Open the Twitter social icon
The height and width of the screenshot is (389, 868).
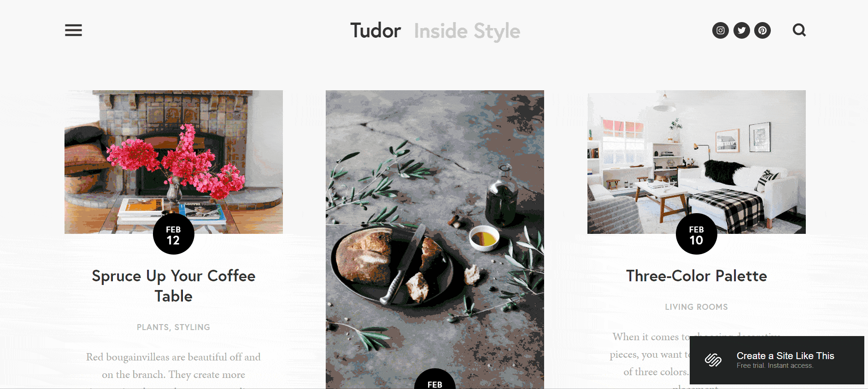742,30
